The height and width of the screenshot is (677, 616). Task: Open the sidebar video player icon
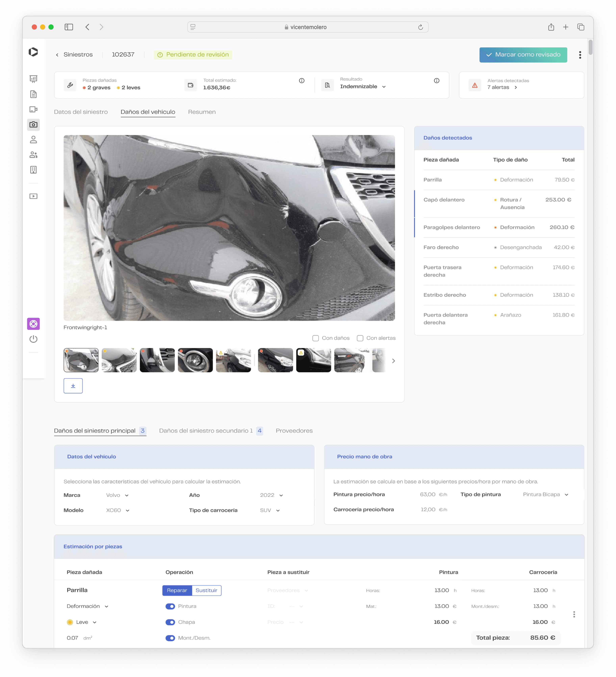33,196
